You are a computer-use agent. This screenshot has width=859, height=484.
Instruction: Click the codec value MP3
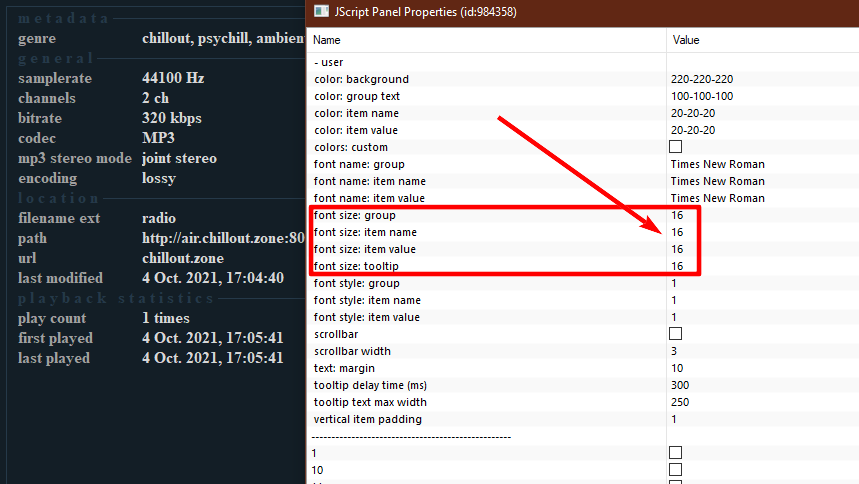pyautogui.click(x=158, y=138)
